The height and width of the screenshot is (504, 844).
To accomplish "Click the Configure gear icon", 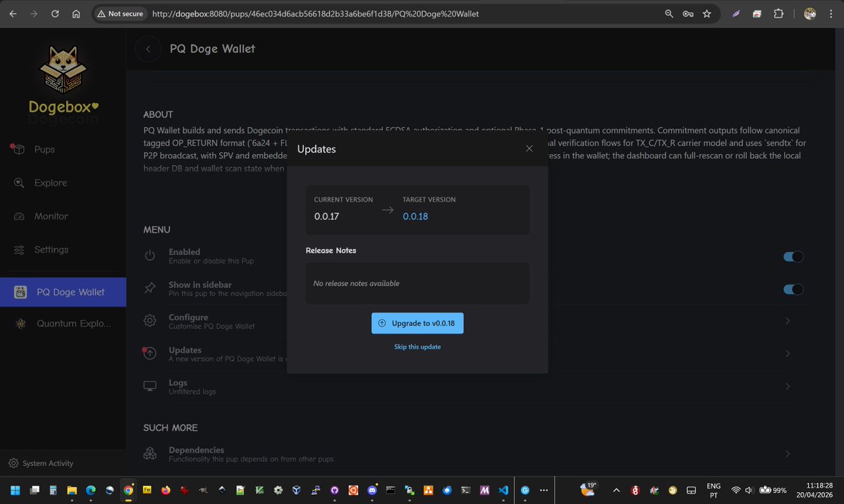I will tap(150, 321).
